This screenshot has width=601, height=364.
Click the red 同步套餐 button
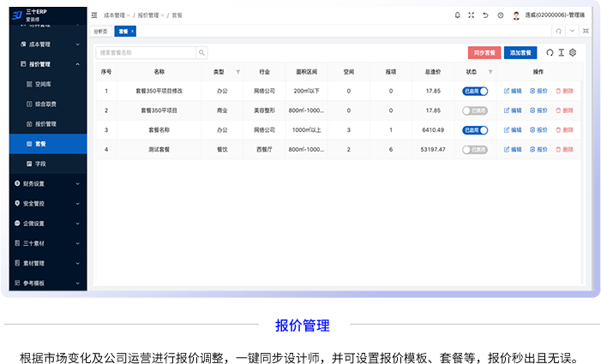pos(484,52)
